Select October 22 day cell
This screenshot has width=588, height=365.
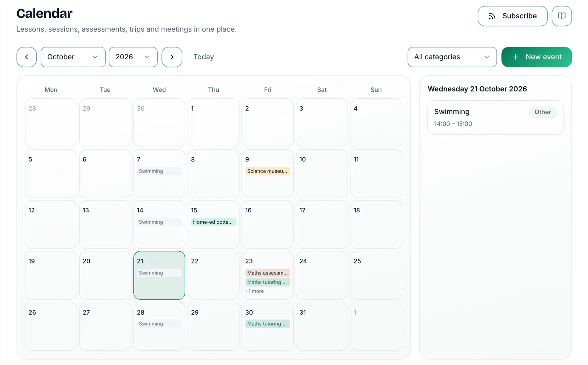click(214, 275)
